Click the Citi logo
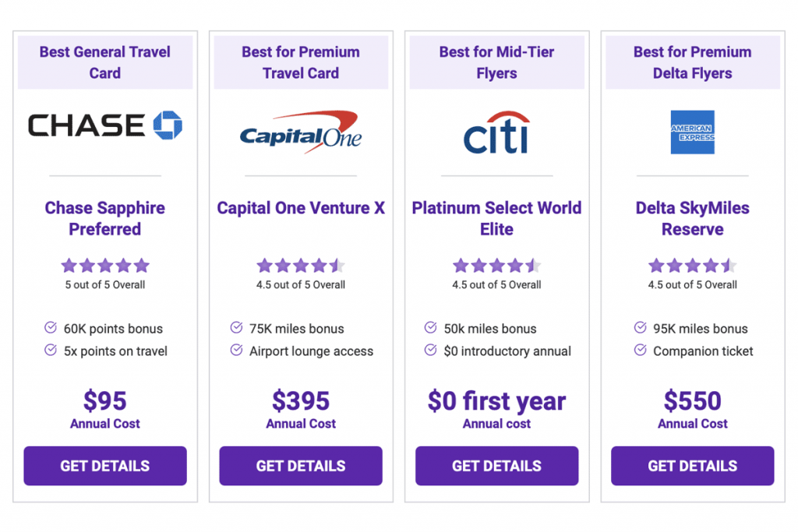This screenshot has width=798, height=532. (496, 132)
